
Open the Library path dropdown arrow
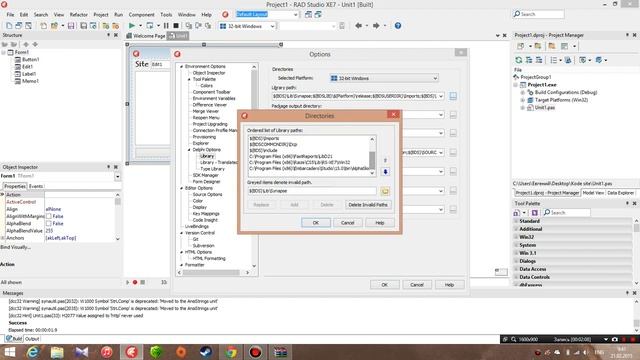441,96
